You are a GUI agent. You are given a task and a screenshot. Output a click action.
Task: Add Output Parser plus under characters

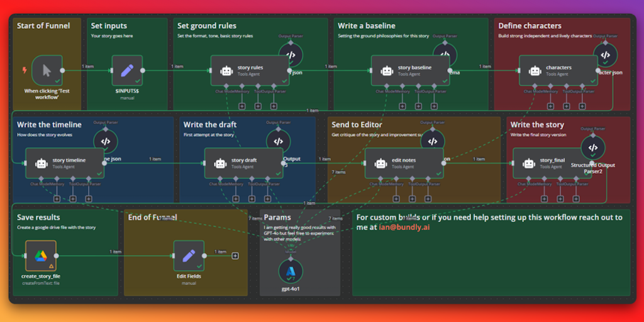582,106
